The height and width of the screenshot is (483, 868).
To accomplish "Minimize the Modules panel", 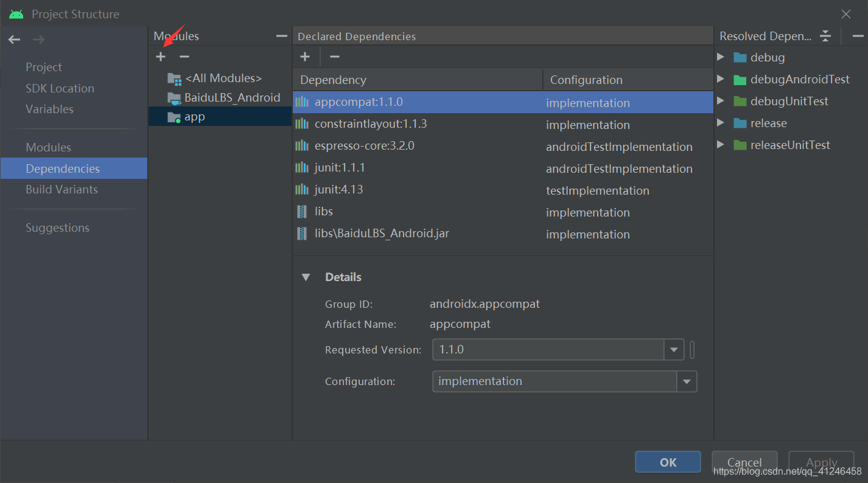I will pos(281,36).
